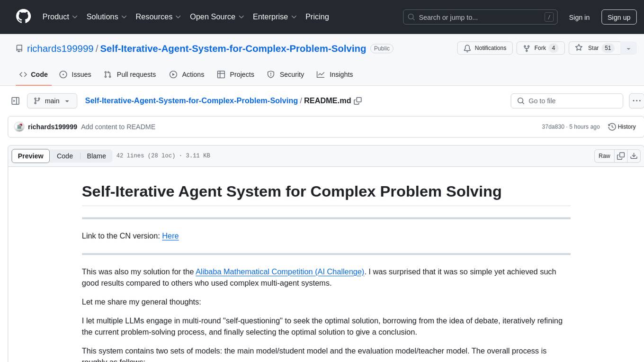Open the Add content to README commit

pos(118,127)
